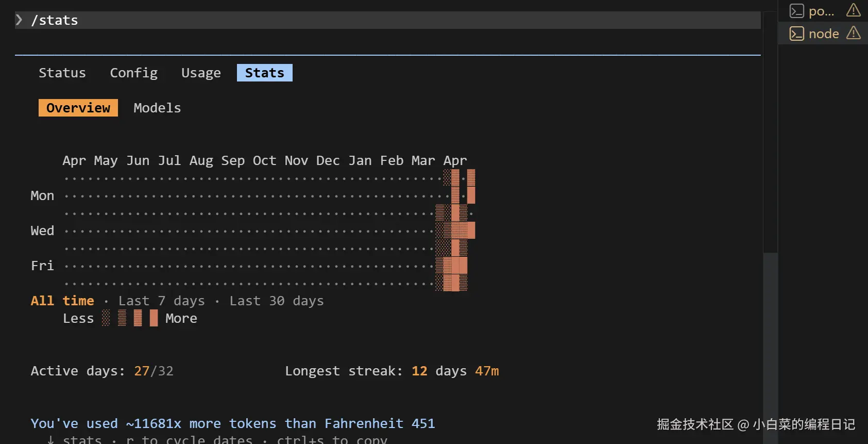Click the "Less" legend label

[78, 318]
